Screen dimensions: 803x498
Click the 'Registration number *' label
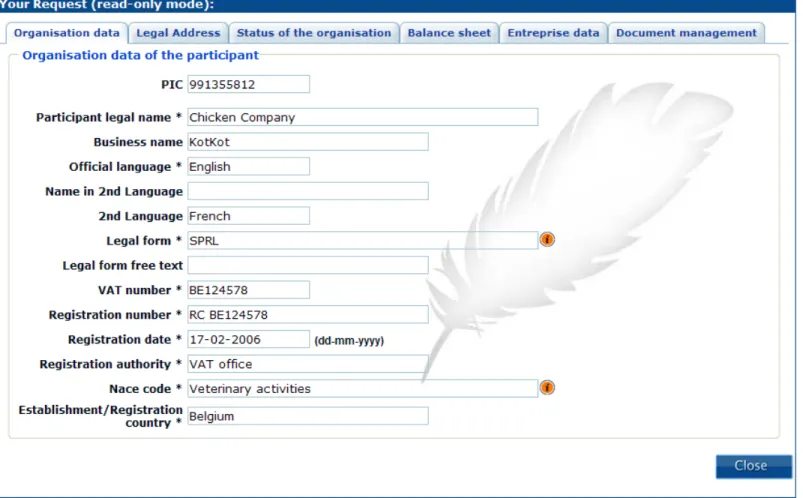[115, 315]
